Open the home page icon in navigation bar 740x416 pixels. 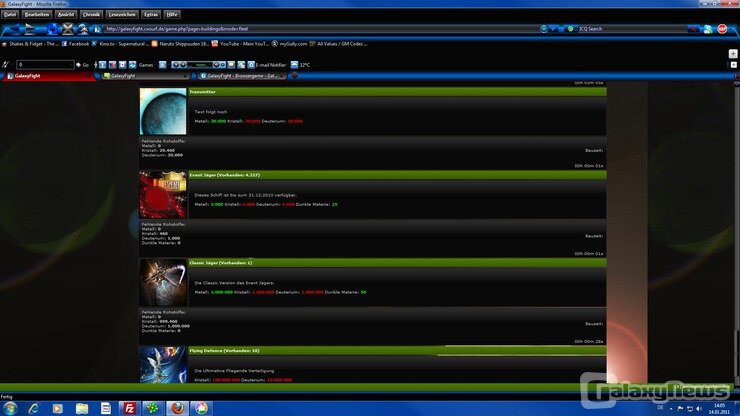(83, 29)
